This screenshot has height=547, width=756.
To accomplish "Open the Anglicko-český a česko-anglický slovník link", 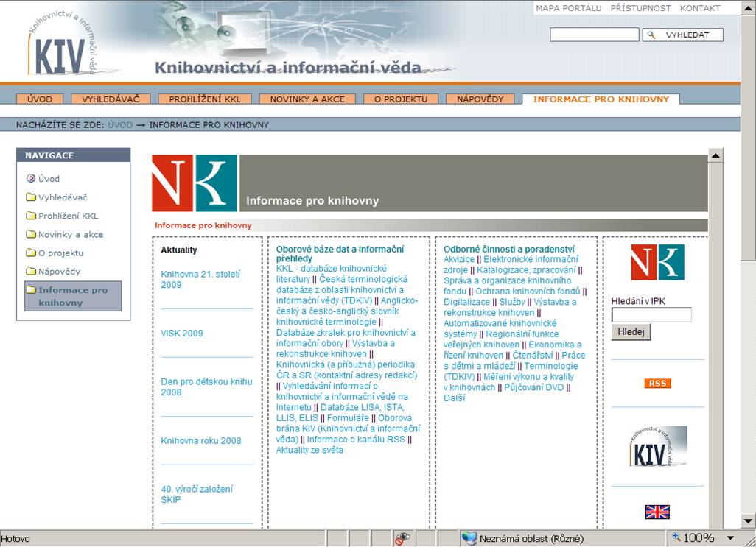I will (347, 311).
